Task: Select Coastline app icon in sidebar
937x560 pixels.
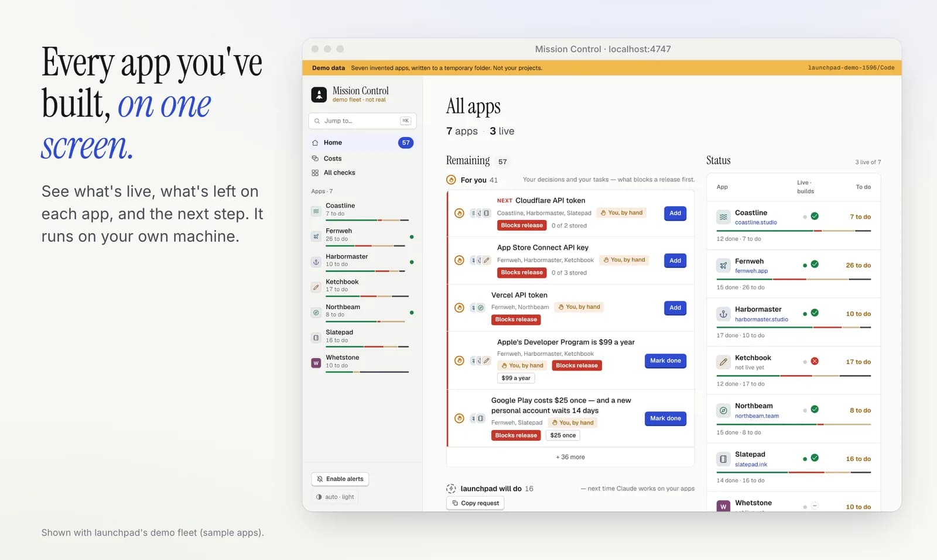Action: 316,211
